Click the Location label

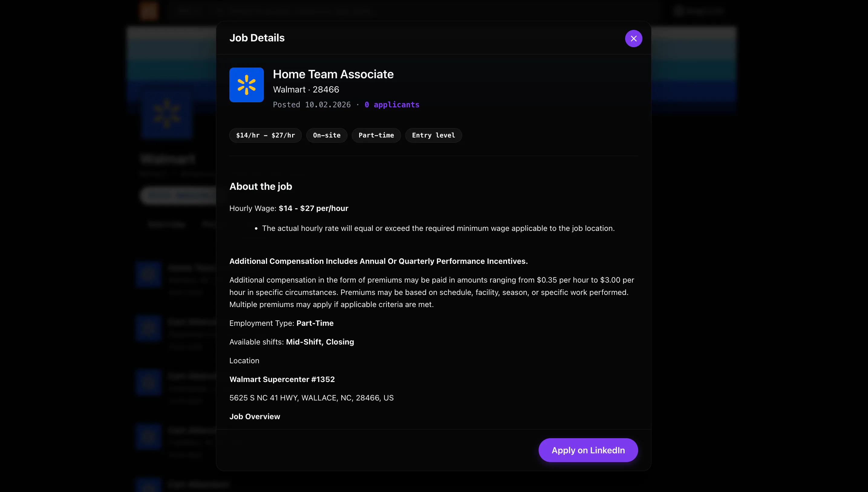point(244,361)
